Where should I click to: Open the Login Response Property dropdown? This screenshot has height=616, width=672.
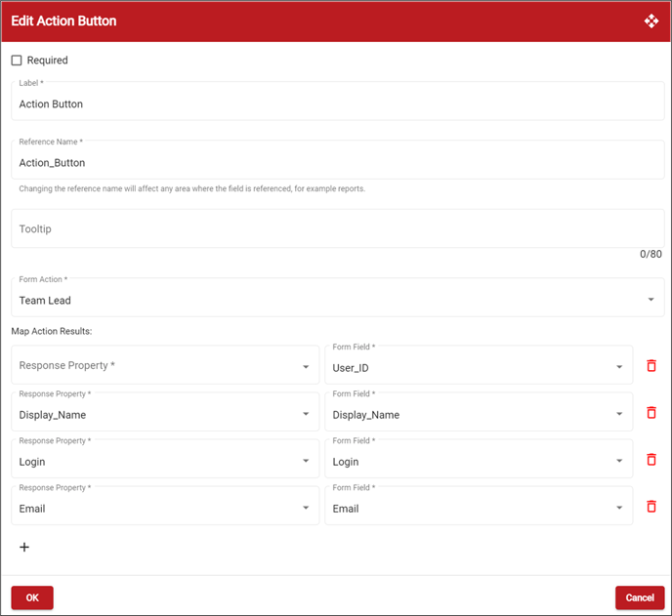pos(165,459)
